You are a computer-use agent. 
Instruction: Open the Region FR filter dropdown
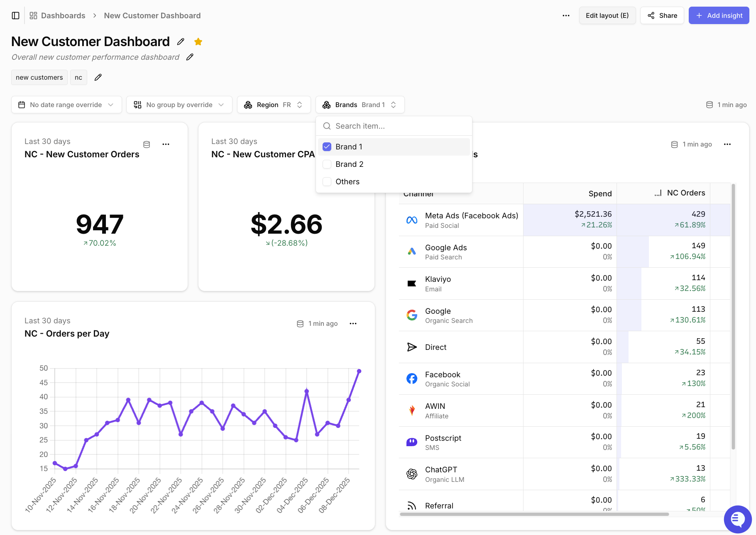coord(274,105)
